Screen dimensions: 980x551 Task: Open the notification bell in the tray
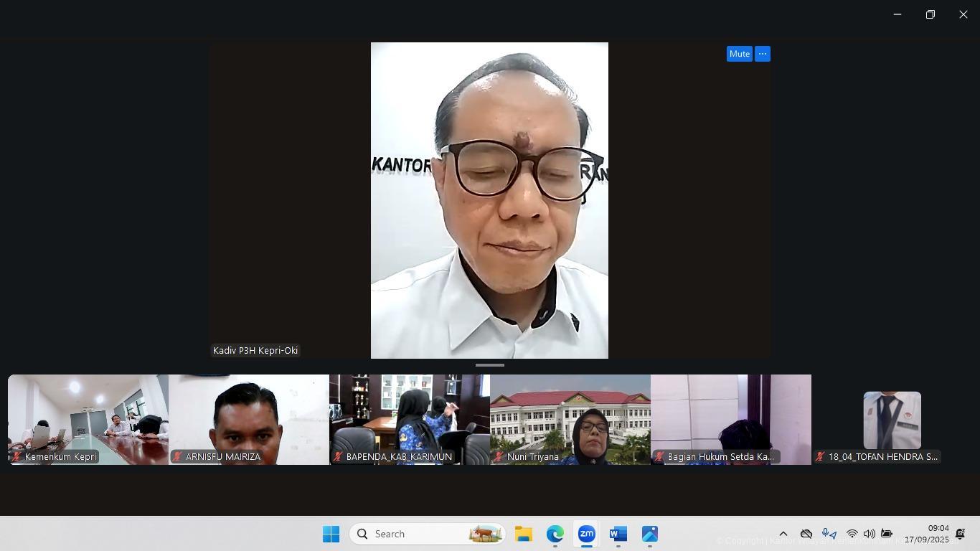[960, 534]
